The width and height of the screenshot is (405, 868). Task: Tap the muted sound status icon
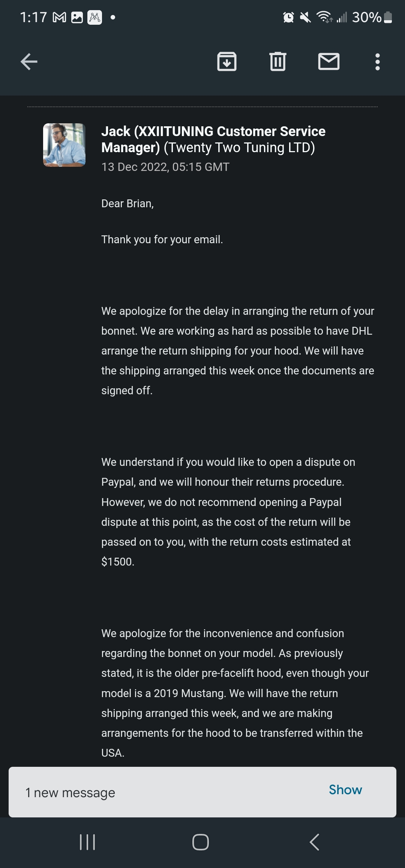pyautogui.click(x=306, y=17)
